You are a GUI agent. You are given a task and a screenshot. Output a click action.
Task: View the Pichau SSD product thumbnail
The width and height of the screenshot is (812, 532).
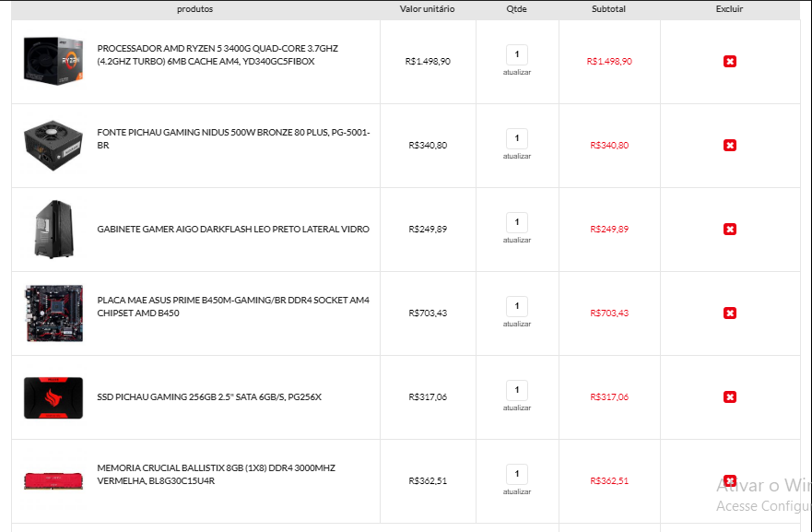coord(53,397)
